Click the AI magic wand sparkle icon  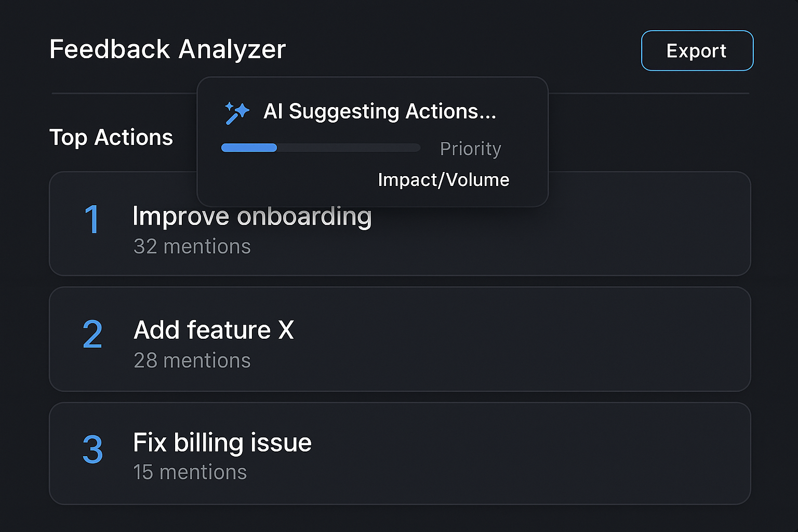[x=237, y=113]
